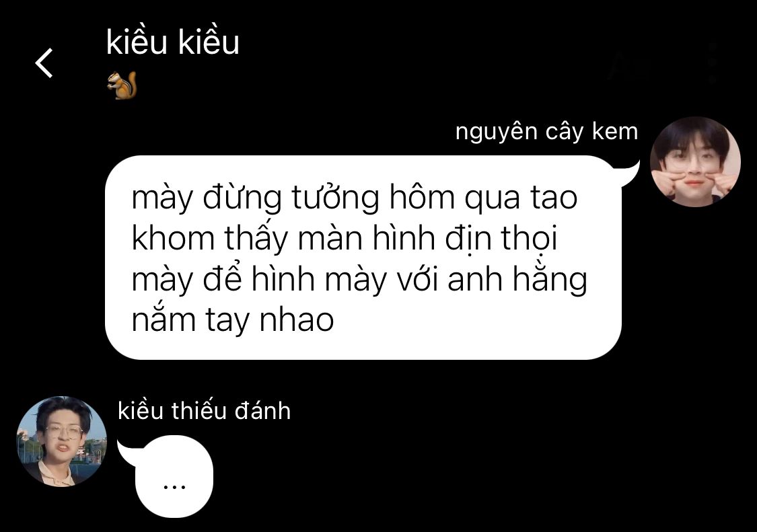Click the three dots inside the small bubble
Image resolution: width=757 pixels, height=532 pixels.
click(x=174, y=487)
